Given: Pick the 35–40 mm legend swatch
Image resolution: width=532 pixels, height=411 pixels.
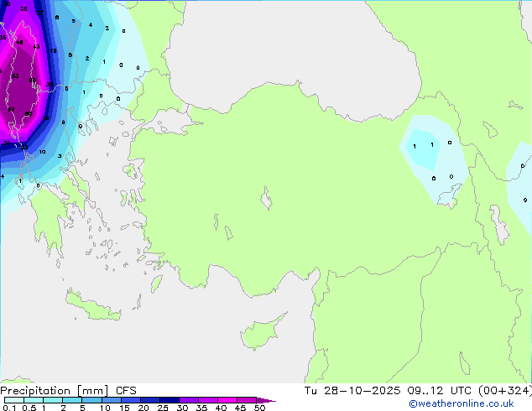Looking at the screenshot, I should 208,400.
